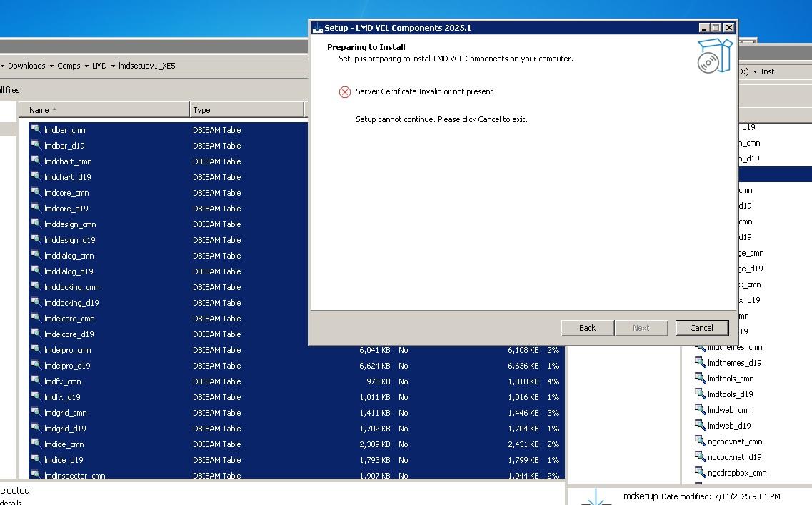The image size is (812, 505).
Task: Click the 4% ratio cell for lmdfx_cmn
Action: [553, 381]
